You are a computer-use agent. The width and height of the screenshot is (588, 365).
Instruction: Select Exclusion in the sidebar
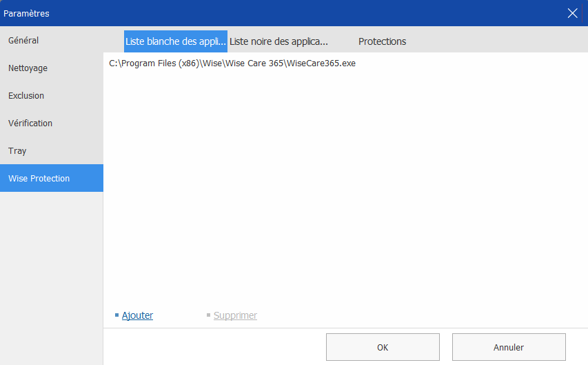coord(52,96)
